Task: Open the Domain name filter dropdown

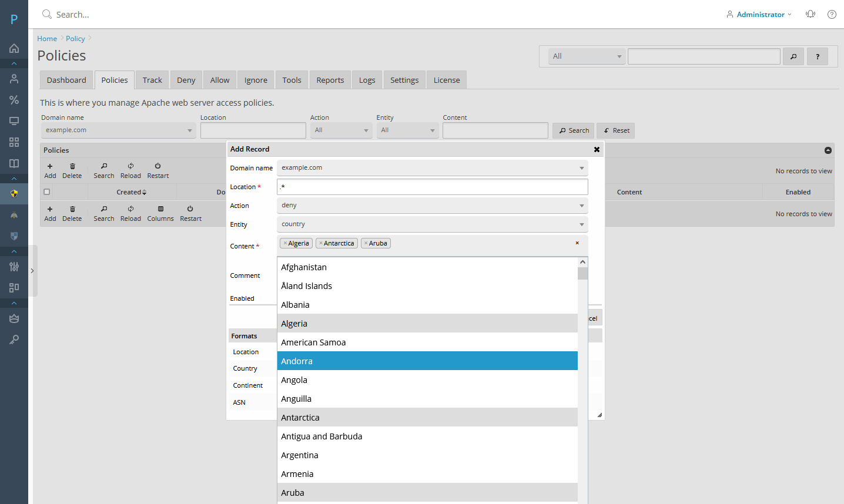Action: (x=118, y=130)
